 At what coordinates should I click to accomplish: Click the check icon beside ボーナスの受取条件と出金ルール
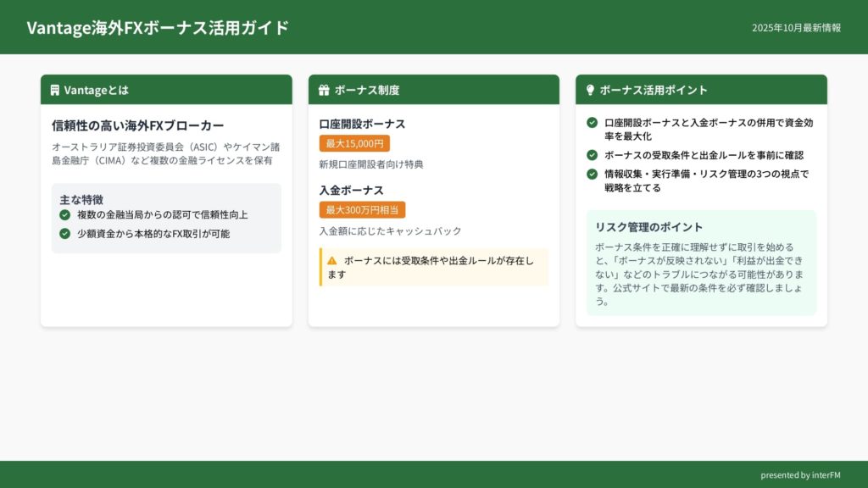tap(592, 155)
